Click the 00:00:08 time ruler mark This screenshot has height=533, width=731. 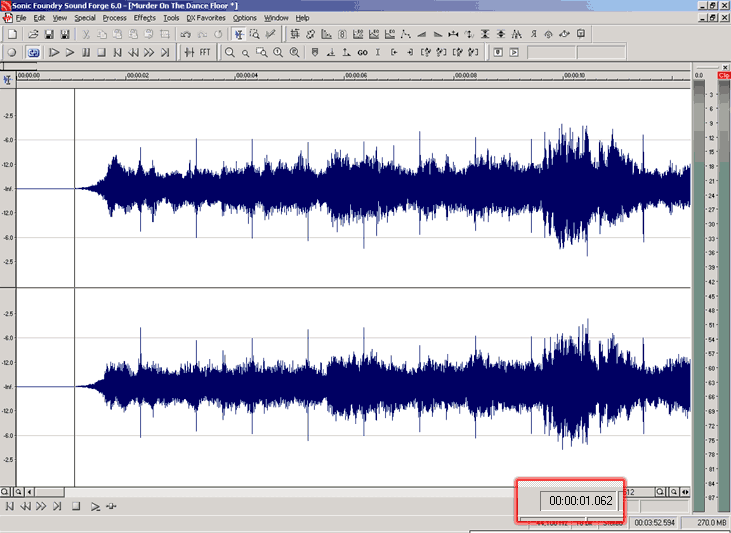point(465,75)
